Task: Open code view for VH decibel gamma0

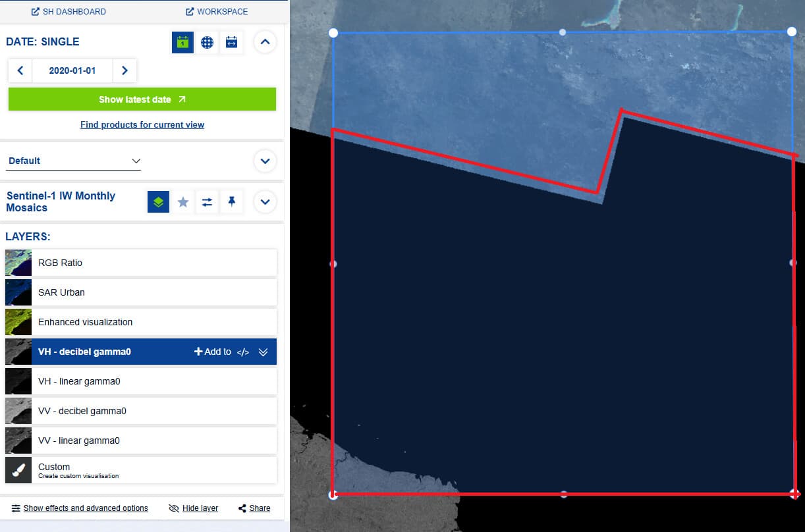Action: [x=243, y=352]
